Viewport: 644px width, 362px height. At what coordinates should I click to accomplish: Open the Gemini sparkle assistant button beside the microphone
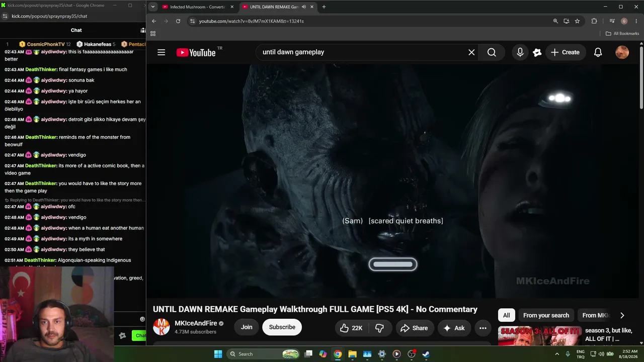point(537,52)
